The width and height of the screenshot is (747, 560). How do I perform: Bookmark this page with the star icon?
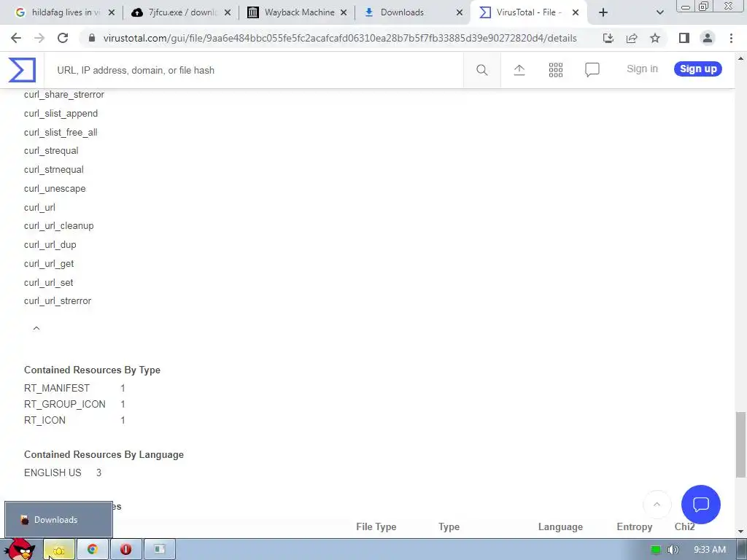(655, 38)
